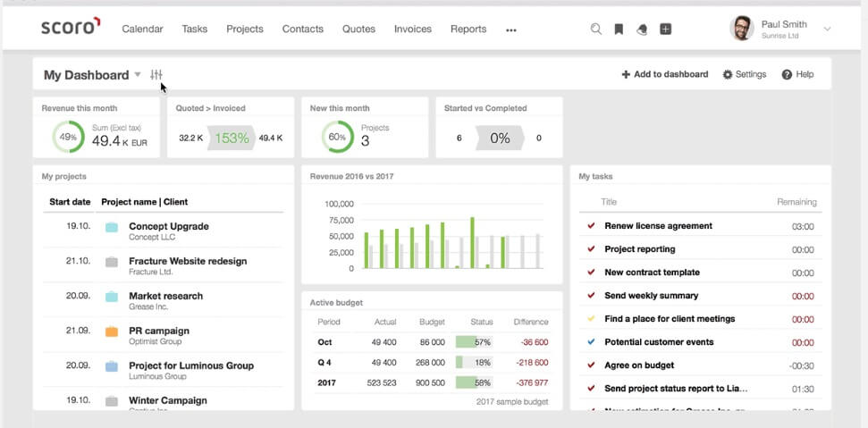Click the 0% Started vs Completed indicator
Image resolution: width=868 pixels, height=428 pixels.
click(500, 138)
